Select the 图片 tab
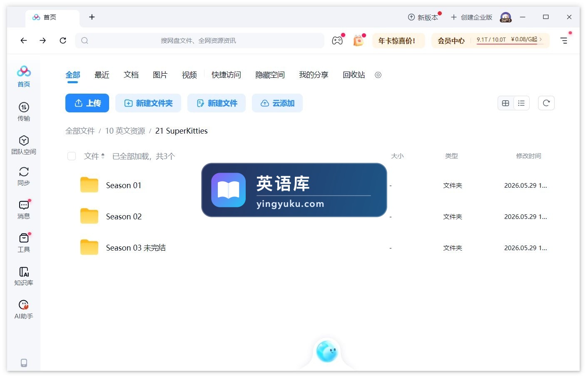 pos(160,75)
